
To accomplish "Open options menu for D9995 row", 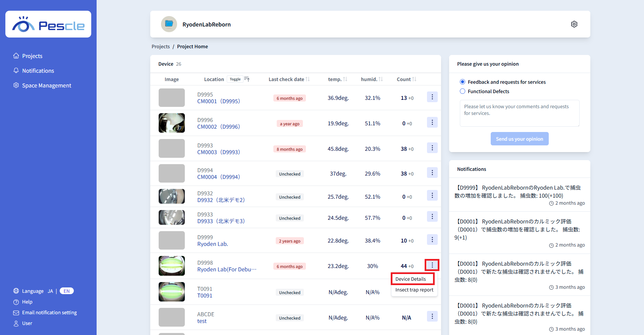I will [432, 97].
